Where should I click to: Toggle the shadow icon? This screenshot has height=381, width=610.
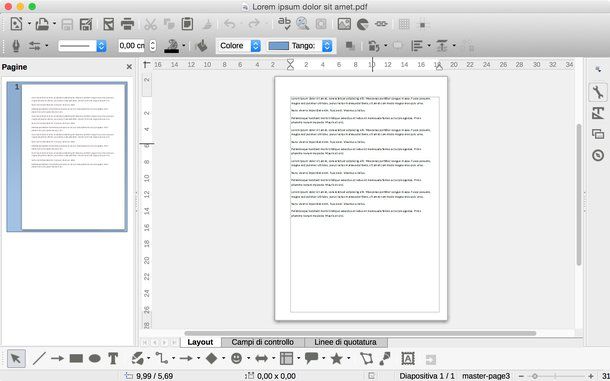[350, 46]
